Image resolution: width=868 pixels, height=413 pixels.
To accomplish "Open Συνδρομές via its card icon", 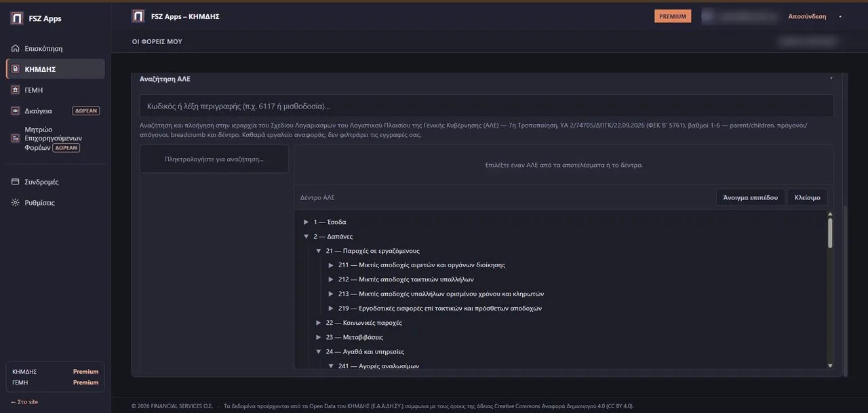I will (16, 182).
